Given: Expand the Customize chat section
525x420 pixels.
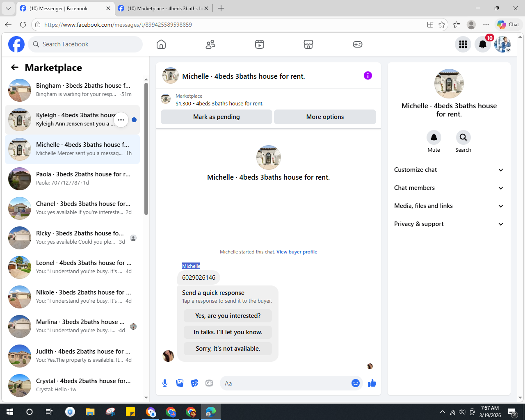Looking at the screenshot, I should 449,170.
